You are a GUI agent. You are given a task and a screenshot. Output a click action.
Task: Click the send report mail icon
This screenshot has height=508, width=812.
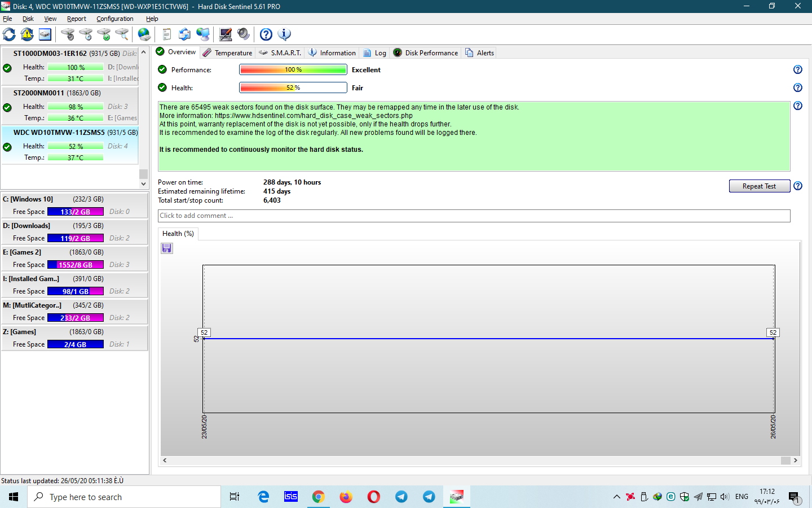[x=184, y=34]
